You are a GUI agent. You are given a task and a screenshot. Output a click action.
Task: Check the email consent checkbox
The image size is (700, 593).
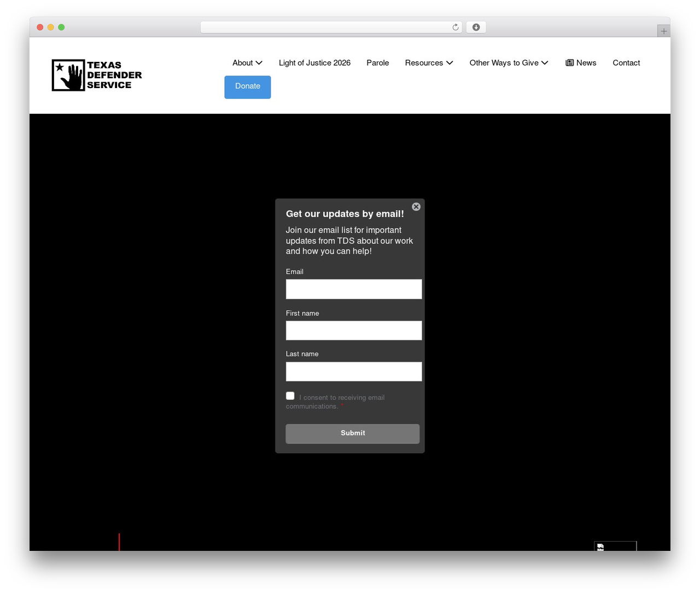(x=290, y=396)
